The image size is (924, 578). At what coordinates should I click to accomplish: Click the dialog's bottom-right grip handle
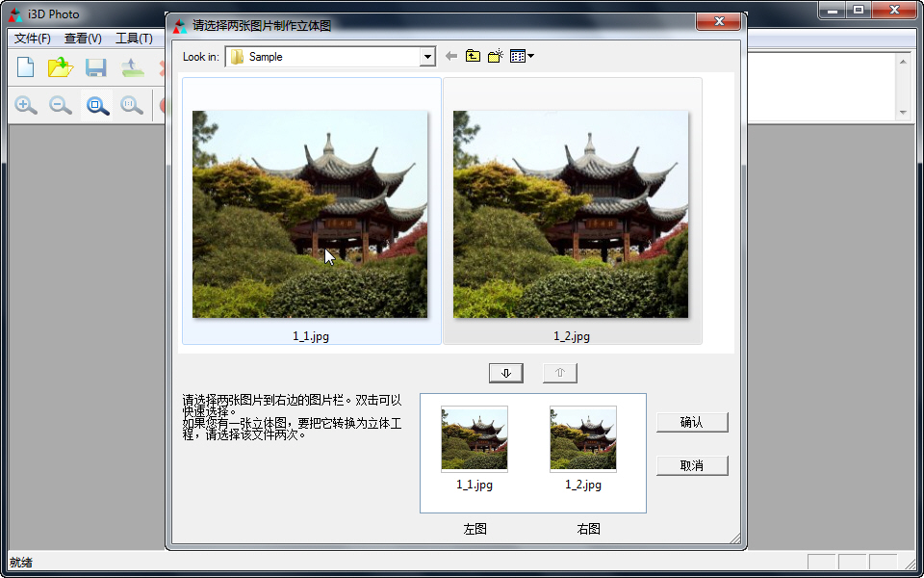tap(734, 538)
